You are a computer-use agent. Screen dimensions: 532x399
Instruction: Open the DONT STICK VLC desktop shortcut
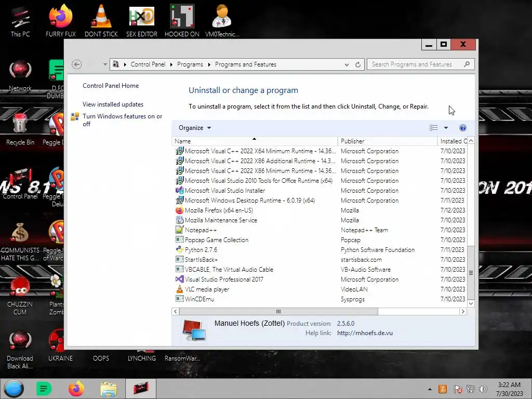coord(101,20)
